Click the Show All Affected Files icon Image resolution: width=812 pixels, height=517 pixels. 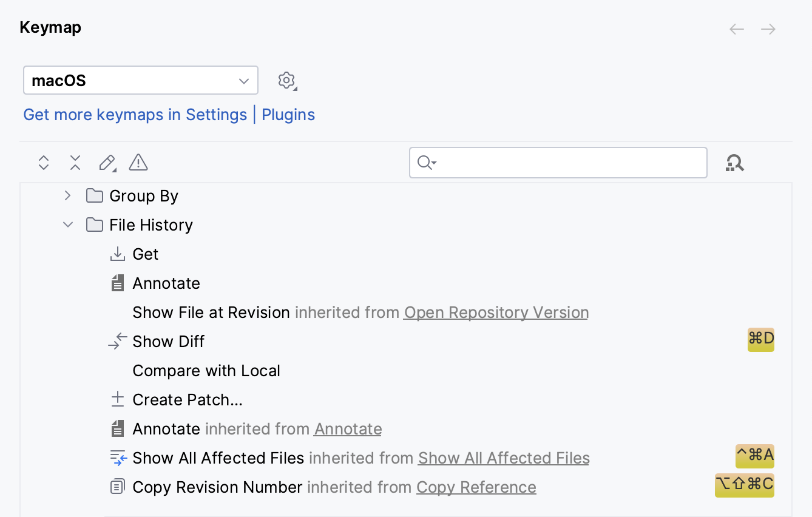coord(118,458)
